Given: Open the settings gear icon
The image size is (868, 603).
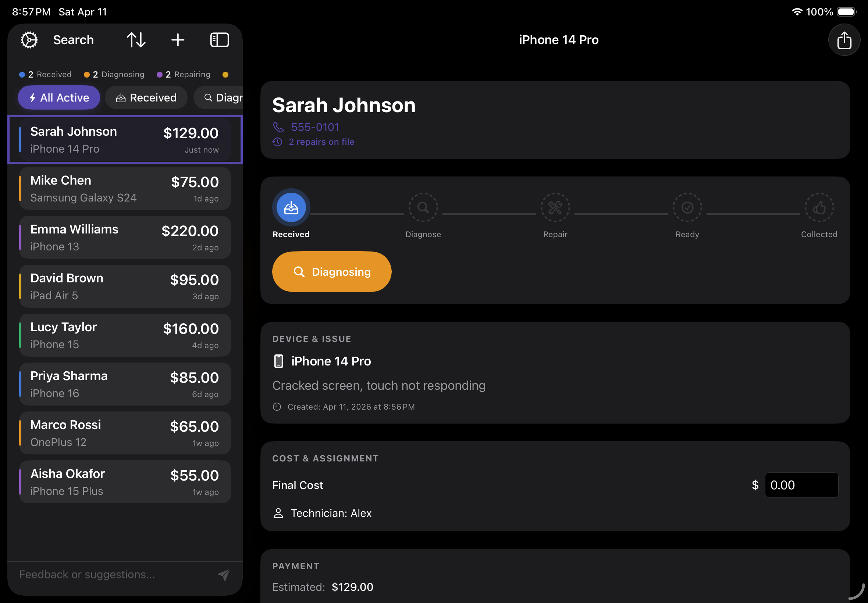Looking at the screenshot, I should point(29,39).
